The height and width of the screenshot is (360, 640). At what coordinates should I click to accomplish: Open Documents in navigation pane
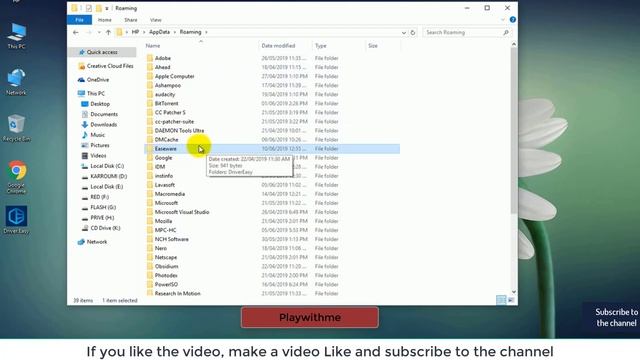pos(100,114)
